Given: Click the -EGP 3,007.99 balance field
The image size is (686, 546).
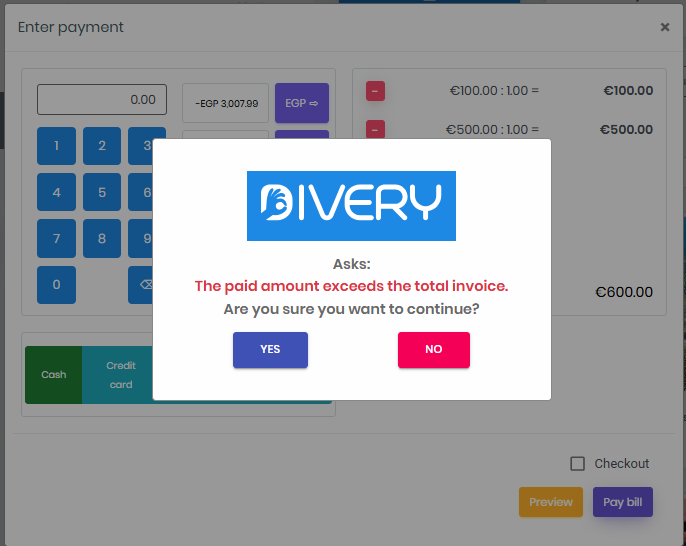Looking at the screenshot, I should click(x=226, y=103).
